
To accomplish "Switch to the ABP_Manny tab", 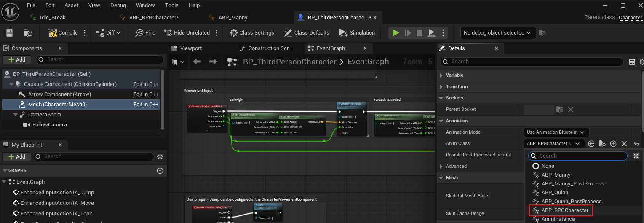I will [x=233, y=18].
